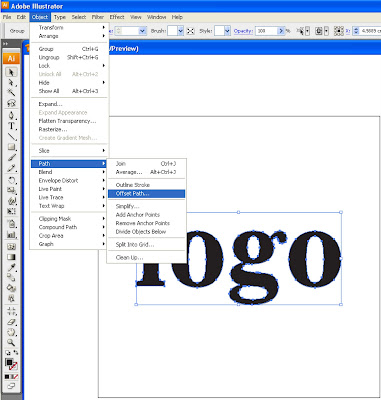Open the Effect menu
The width and height of the screenshot is (381, 400).
point(117,17)
